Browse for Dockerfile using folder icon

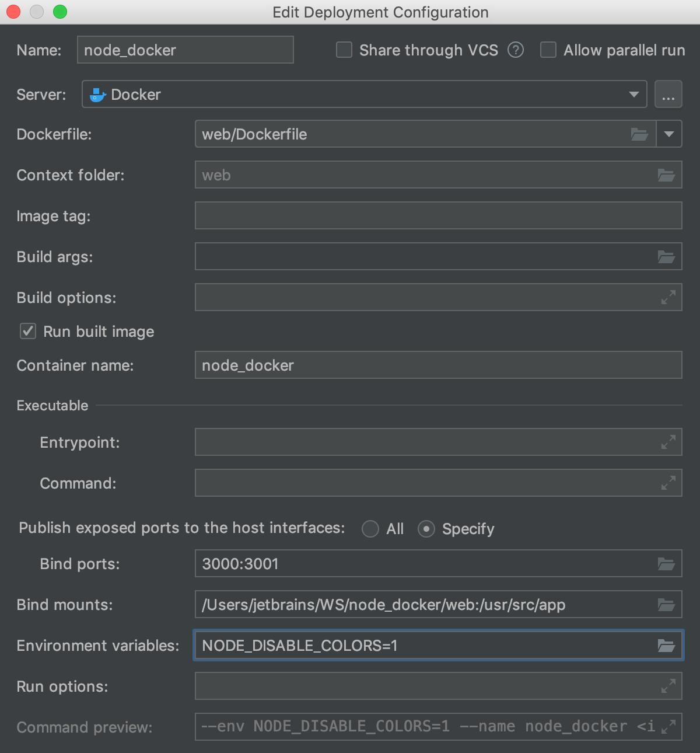[639, 134]
